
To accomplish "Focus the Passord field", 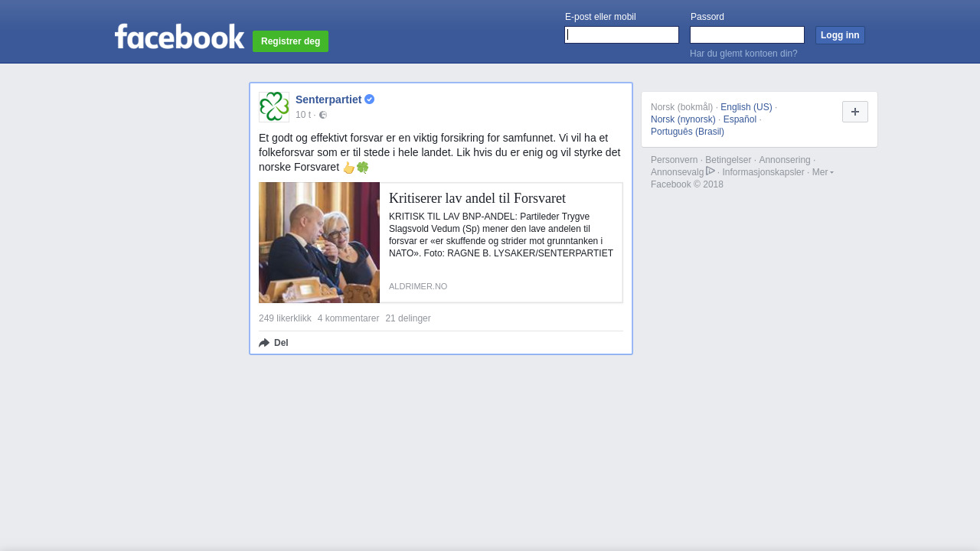I will click(x=747, y=35).
